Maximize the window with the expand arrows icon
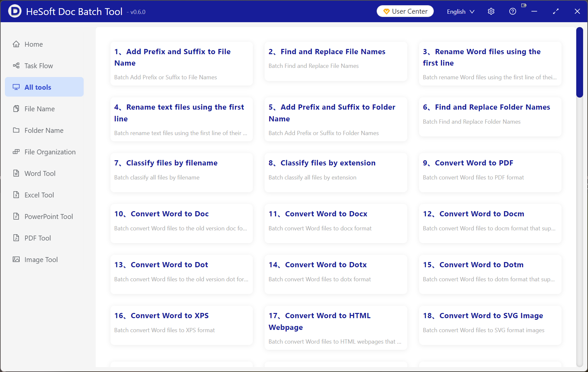 (556, 11)
